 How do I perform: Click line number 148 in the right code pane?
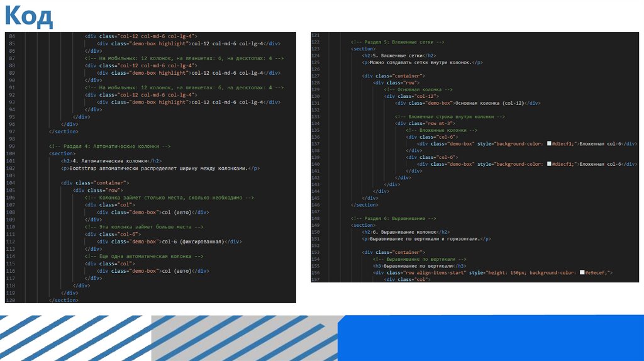316,218
